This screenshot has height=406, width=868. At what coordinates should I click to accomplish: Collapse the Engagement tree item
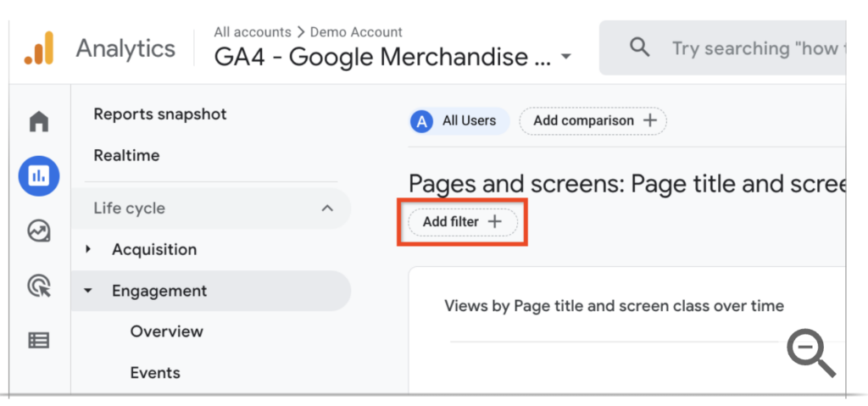coord(88,291)
